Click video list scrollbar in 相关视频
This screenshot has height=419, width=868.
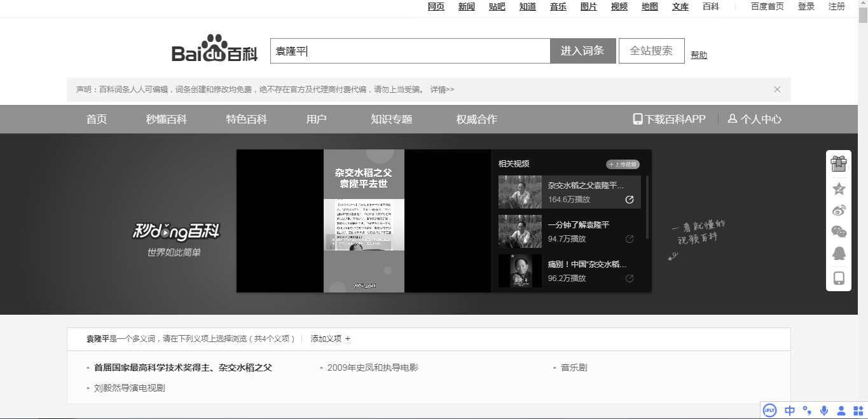[x=647, y=207]
